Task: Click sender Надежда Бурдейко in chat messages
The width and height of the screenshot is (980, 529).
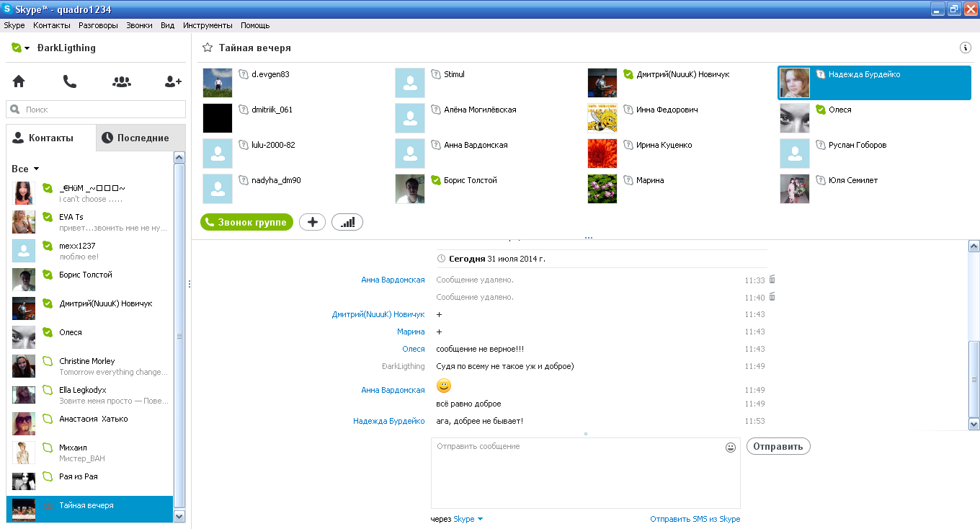Action: (x=389, y=421)
